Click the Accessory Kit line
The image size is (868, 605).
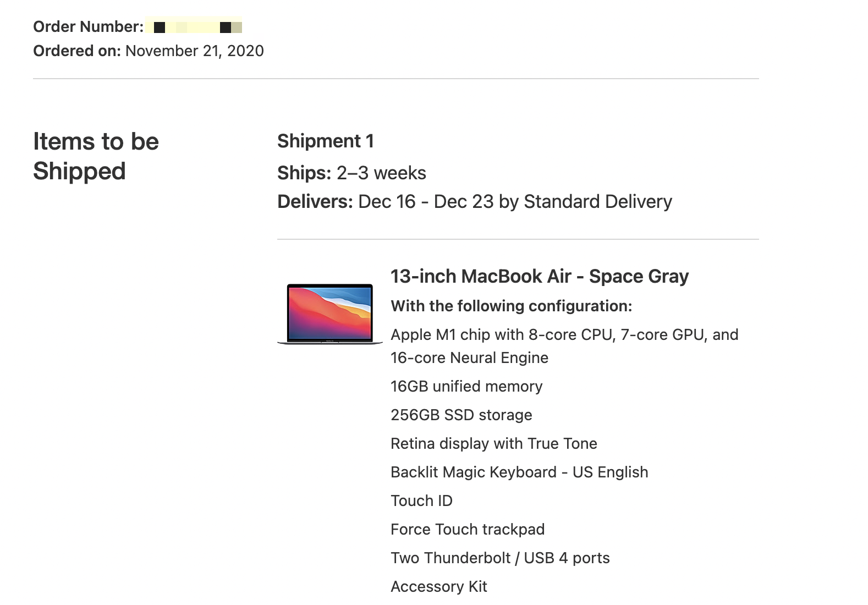click(438, 586)
